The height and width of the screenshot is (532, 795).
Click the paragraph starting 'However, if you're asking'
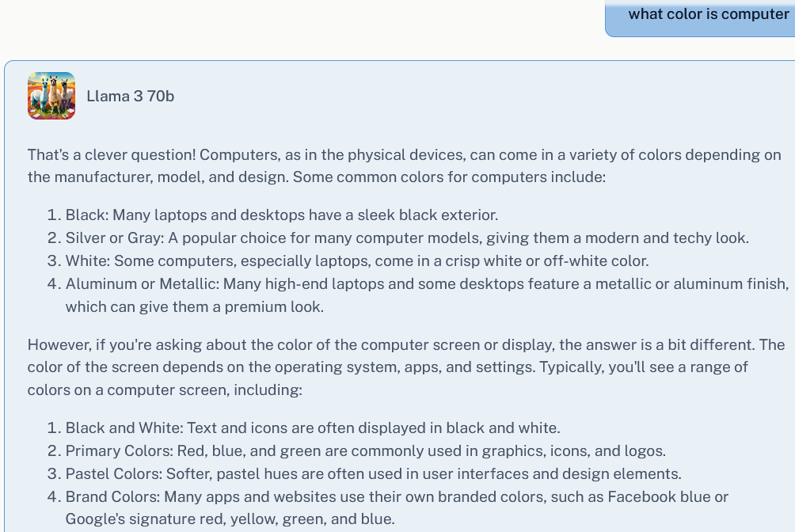(406, 367)
